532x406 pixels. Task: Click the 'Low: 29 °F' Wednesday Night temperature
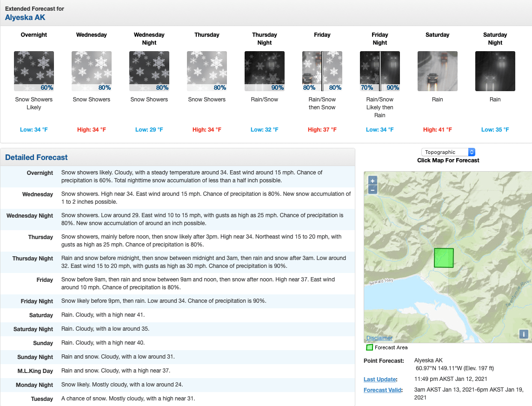149,130
